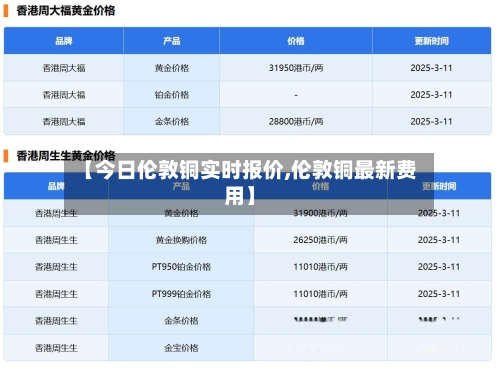Click the 香港周生生 brand cell in the 金宝价格 row
Viewport: 500px width, 368px height.
tap(56, 348)
